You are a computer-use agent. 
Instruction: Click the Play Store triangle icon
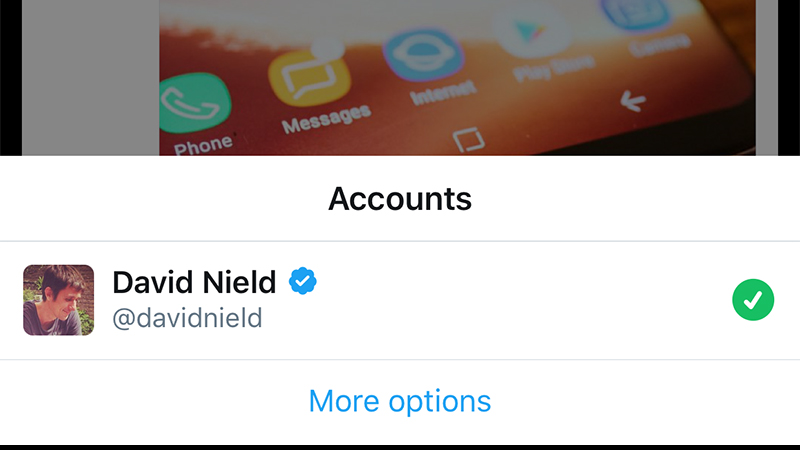[531, 32]
